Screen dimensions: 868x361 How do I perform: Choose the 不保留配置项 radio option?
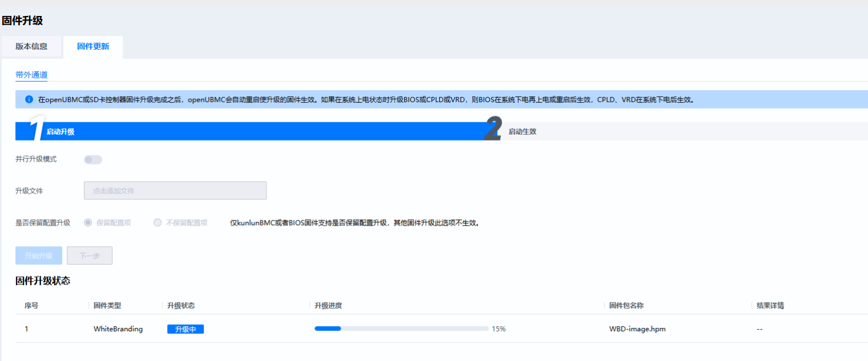pyautogui.click(x=158, y=223)
